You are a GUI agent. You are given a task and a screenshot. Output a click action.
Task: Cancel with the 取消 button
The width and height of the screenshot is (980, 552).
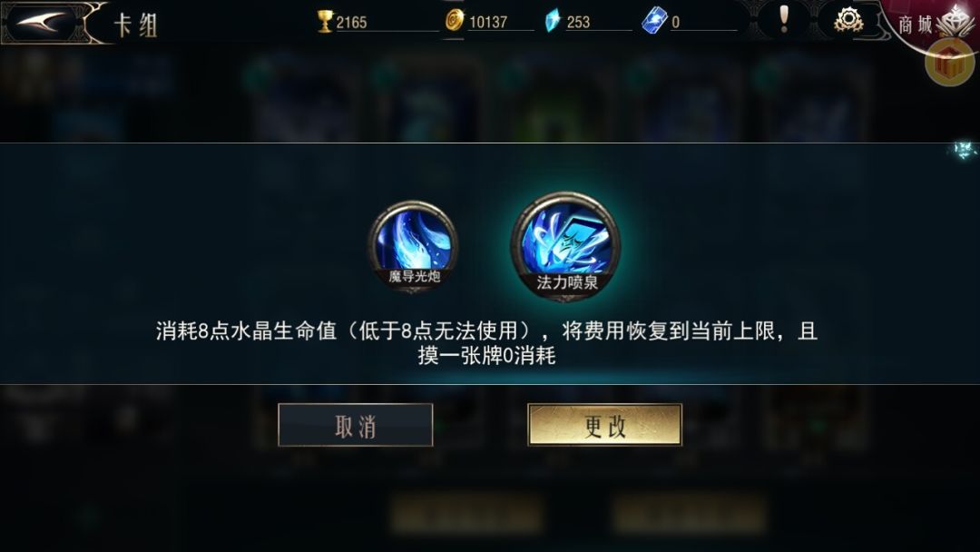pos(355,425)
